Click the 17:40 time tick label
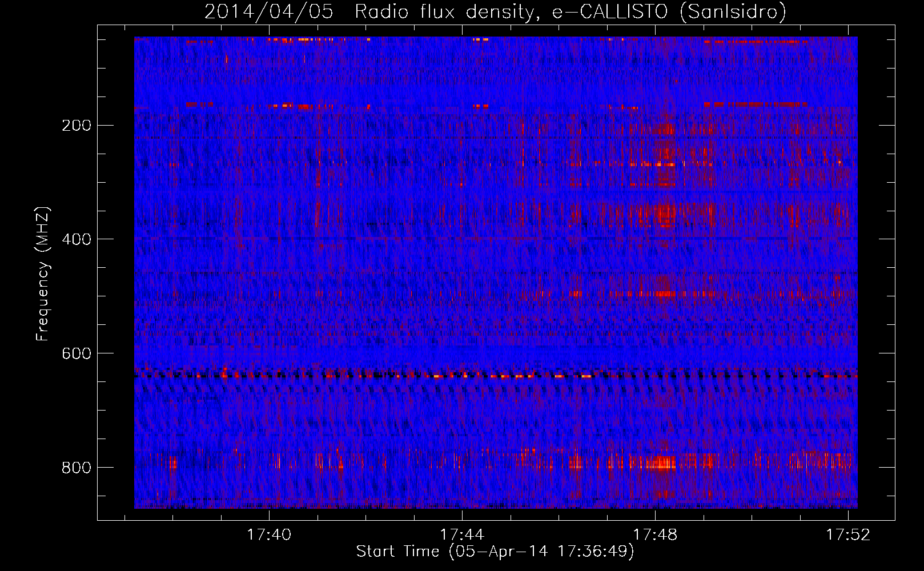The image size is (924, 571). coord(268,534)
